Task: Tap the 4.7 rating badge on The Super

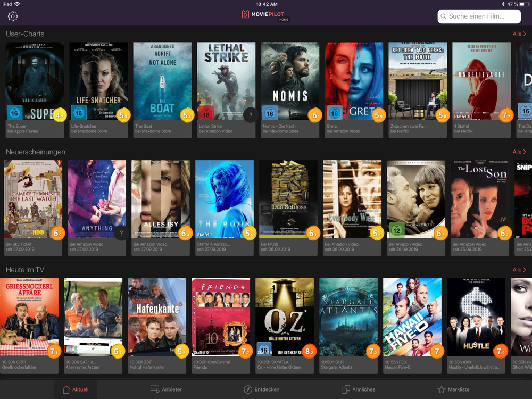Action: click(60, 115)
